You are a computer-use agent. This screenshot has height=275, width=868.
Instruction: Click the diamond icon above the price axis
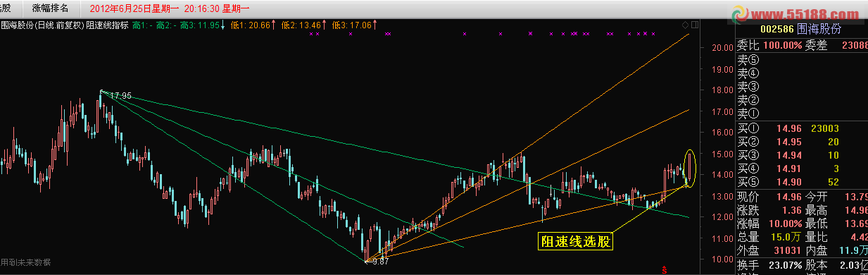coord(686,25)
